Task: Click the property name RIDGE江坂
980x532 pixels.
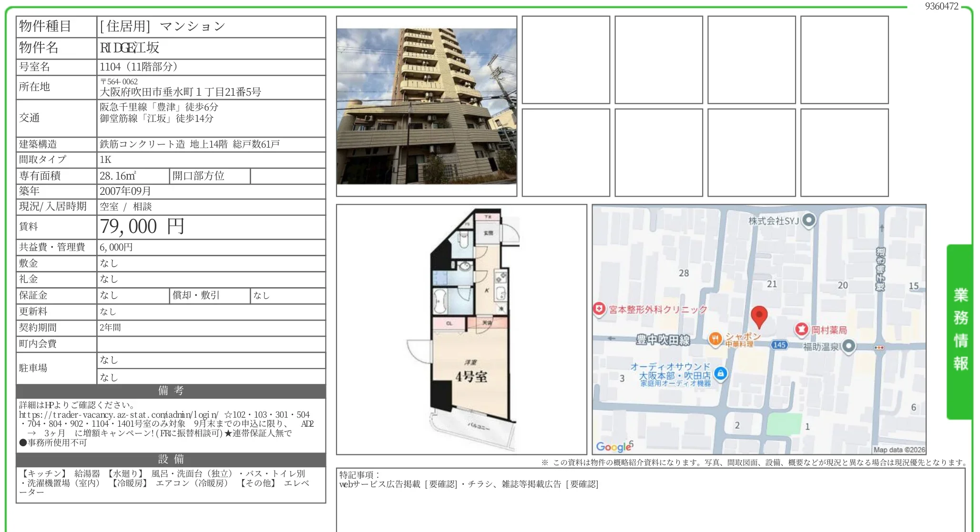Action: point(130,48)
